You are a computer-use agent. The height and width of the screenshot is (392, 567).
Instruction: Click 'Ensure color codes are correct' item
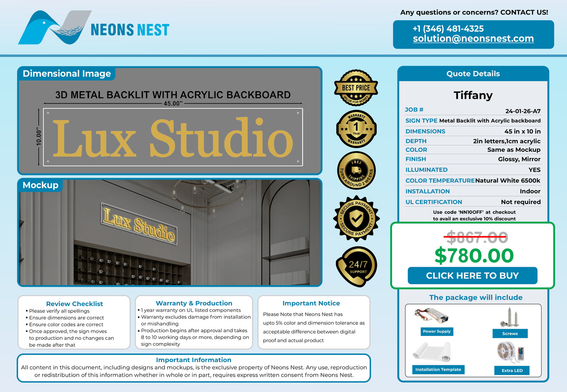66,325
